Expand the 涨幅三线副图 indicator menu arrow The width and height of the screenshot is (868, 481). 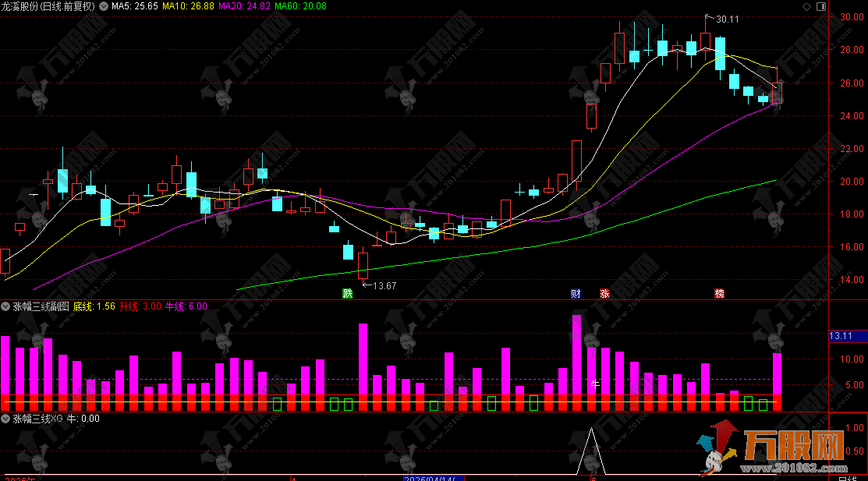(5, 306)
